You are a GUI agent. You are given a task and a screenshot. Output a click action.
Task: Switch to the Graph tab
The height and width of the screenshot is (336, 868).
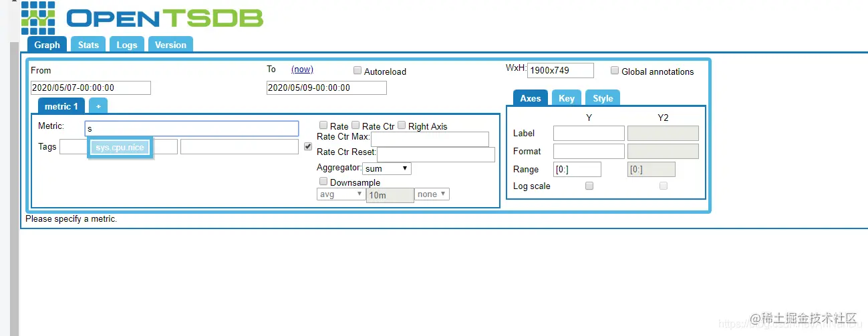(x=47, y=45)
